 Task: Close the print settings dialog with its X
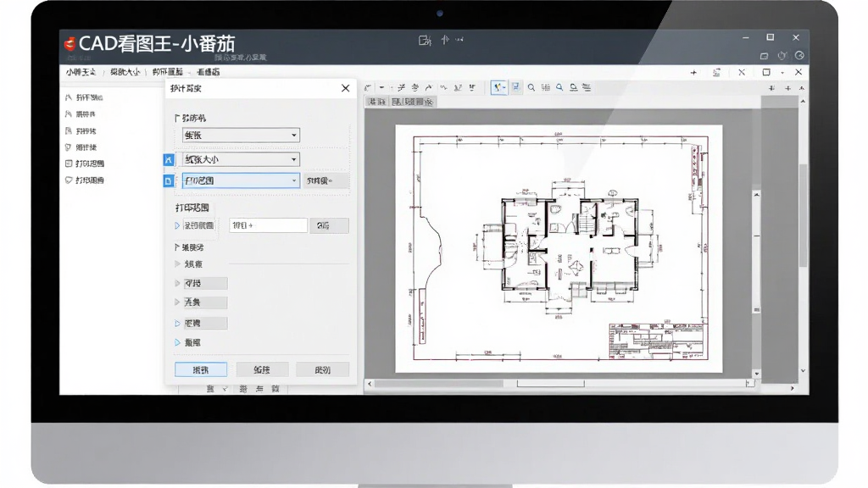(x=346, y=88)
